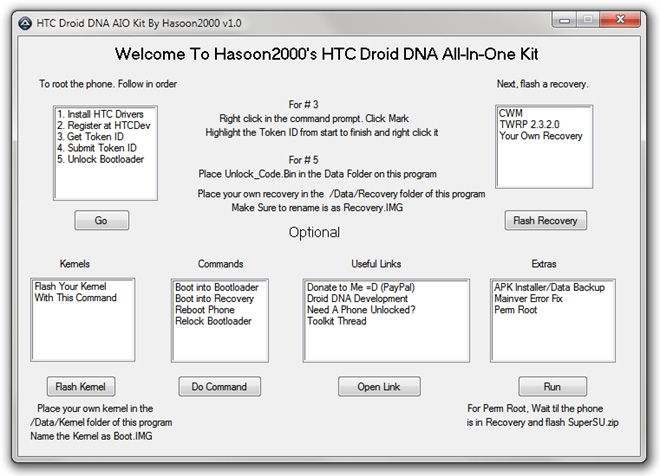
Task: Choose TWRP 2.3.2.0 recovery
Action: pos(530,125)
